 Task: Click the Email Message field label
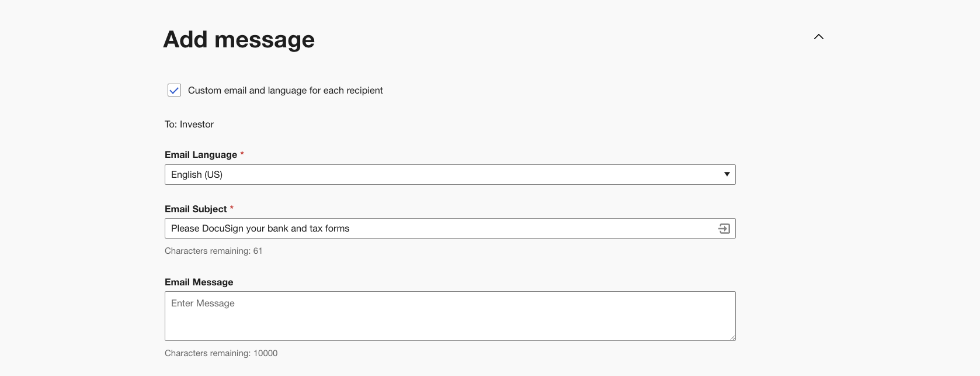(x=199, y=282)
